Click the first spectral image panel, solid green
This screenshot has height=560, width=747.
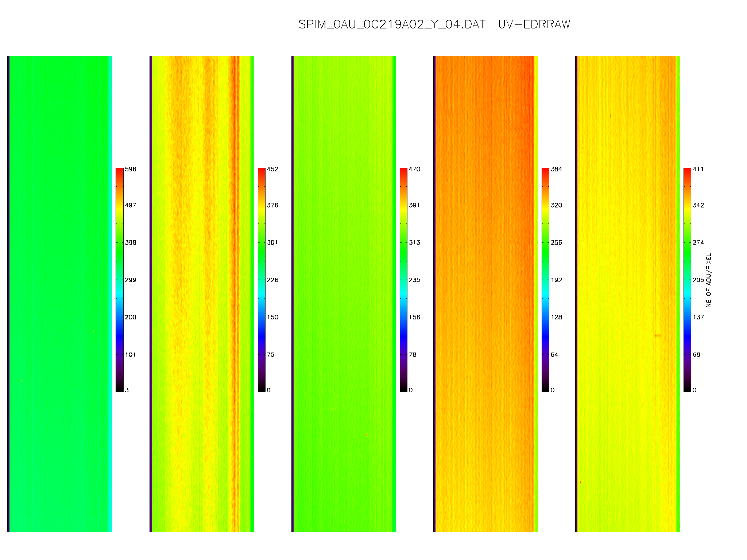click(60, 293)
